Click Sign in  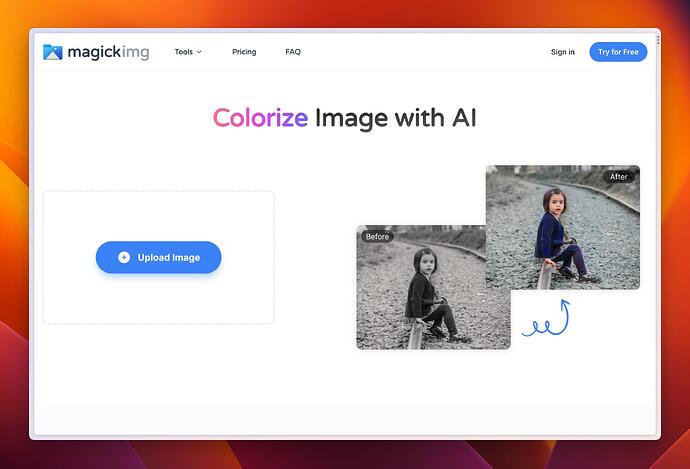[563, 52]
